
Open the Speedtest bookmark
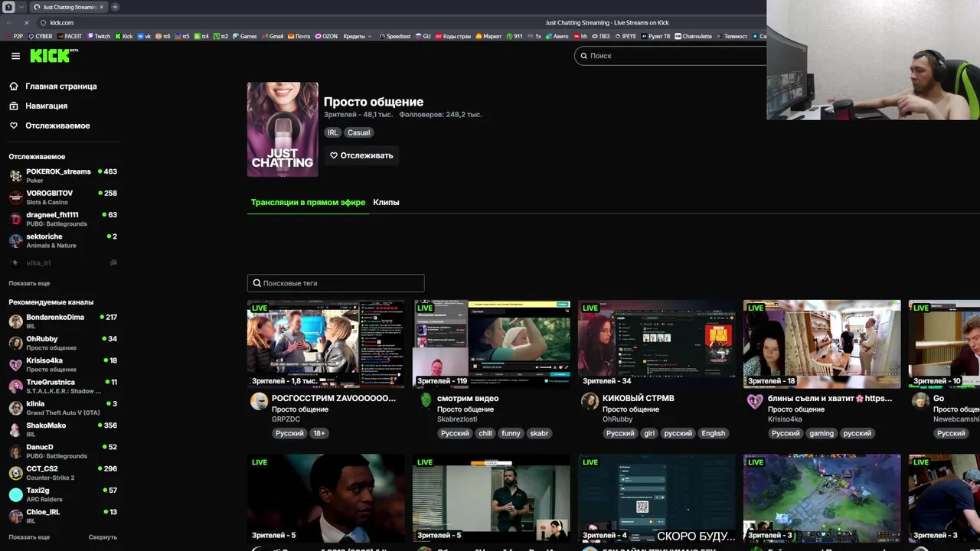(x=395, y=36)
